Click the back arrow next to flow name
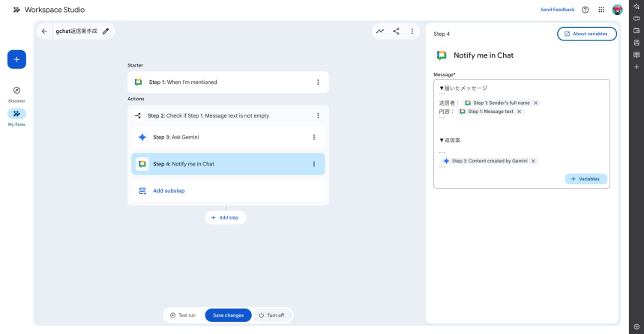644x334 pixels. point(44,31)
